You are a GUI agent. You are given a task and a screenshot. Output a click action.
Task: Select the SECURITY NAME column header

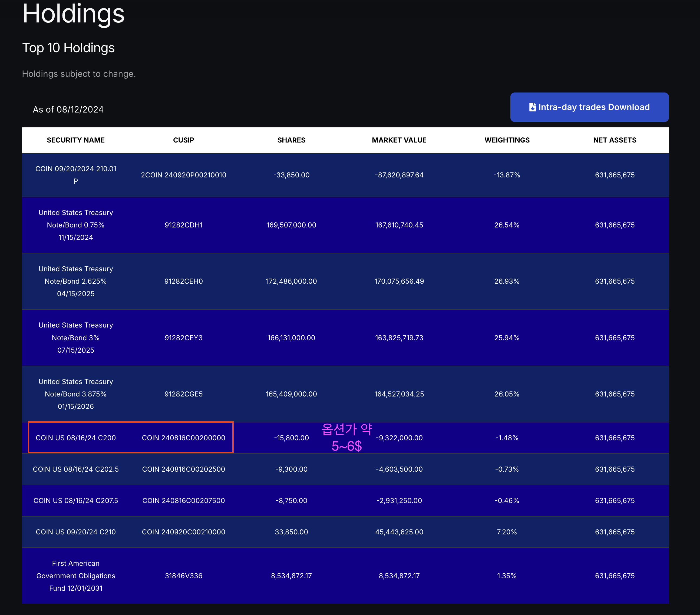pyautogui.click(x=76, y=140)
